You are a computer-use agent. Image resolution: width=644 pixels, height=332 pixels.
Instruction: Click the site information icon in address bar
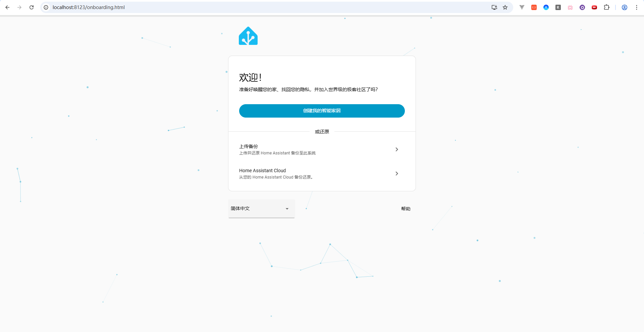coord(46,7)
